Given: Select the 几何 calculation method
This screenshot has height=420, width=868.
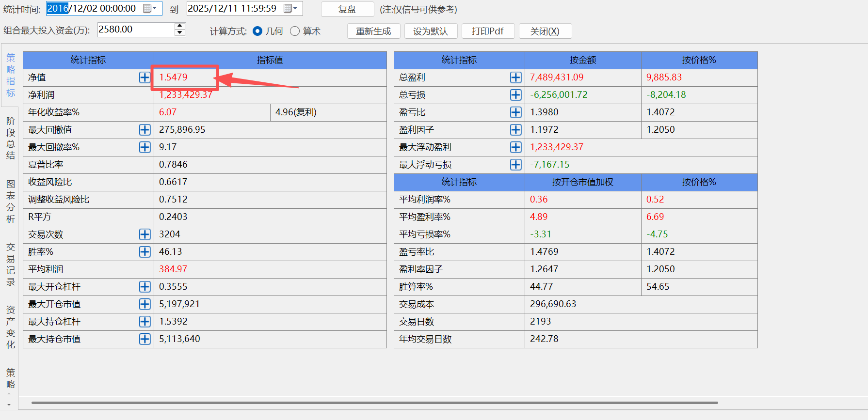Looking at the screenshot, I should (x=258, y=31).
